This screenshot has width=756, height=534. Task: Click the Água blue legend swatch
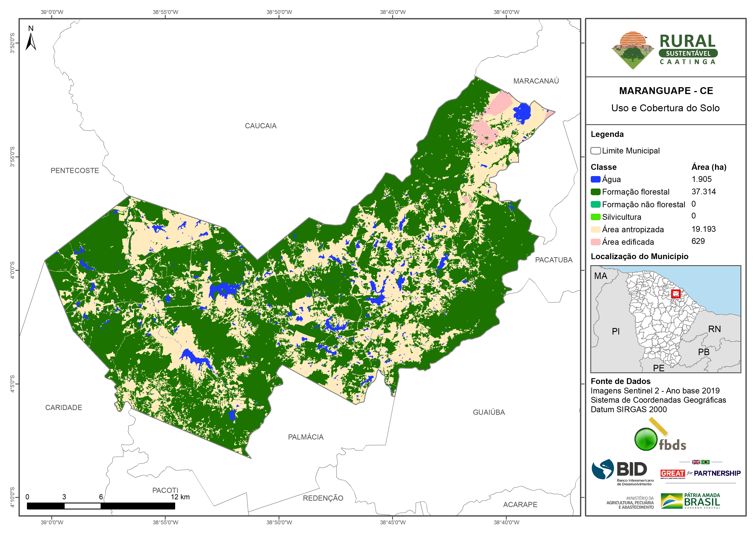595,179
